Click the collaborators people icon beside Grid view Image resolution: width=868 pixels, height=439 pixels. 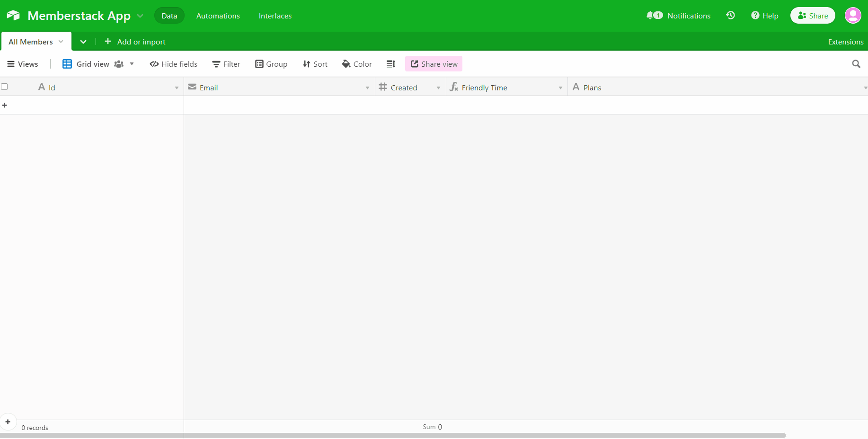[x=119, y=64]
